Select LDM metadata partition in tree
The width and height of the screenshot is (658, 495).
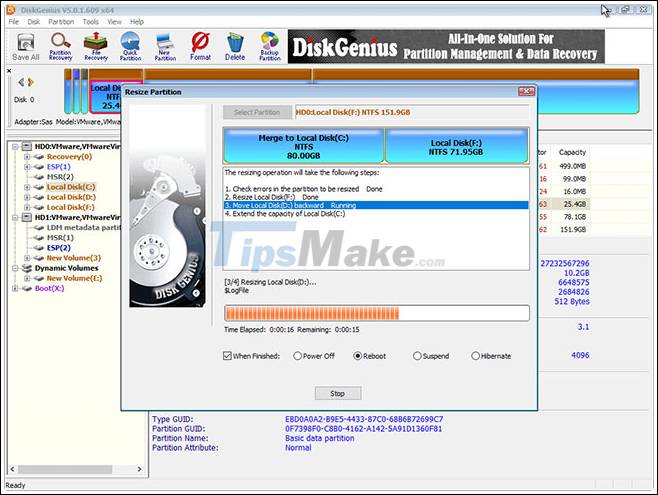[83, 227]
